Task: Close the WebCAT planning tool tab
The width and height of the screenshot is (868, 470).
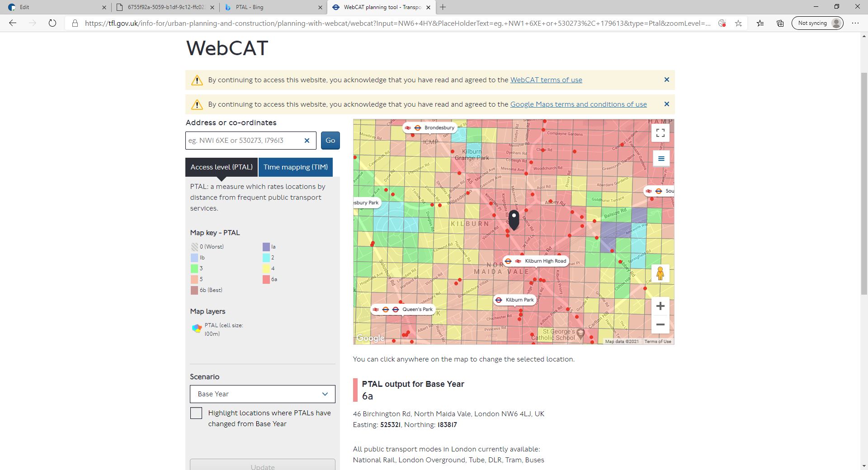Action: coord(428,7)
